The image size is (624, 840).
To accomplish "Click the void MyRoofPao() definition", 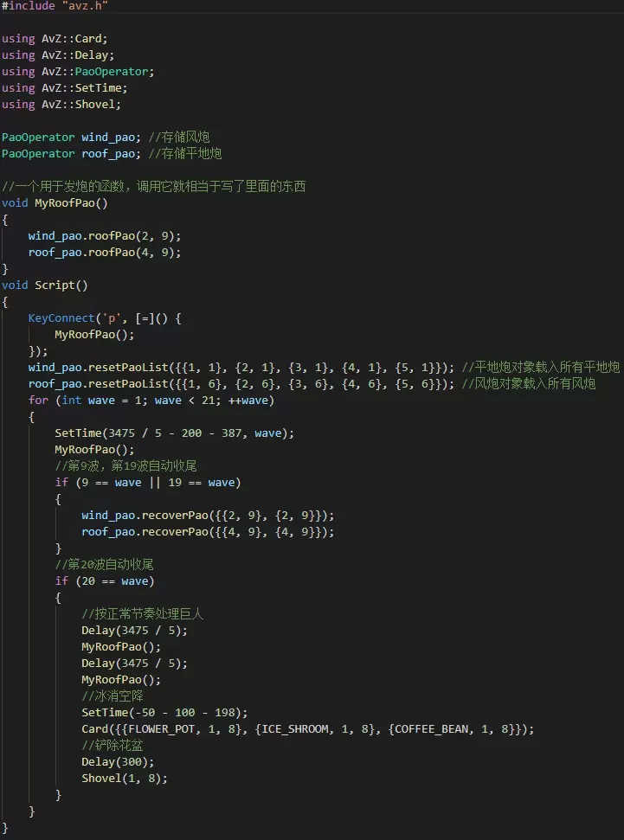I will tap(55, 203).
